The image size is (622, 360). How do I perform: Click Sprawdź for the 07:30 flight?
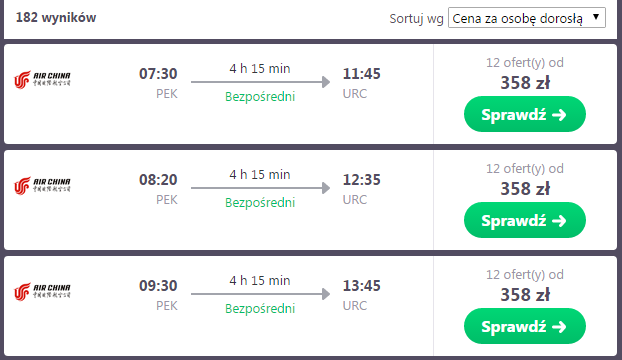(524, 114)
